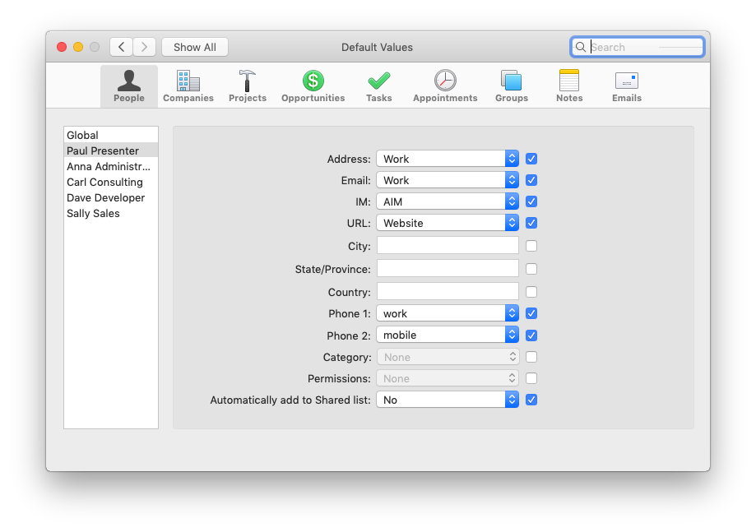Click the State/Province text field
This screenshot has height=532, width=756.
[448, 268]
